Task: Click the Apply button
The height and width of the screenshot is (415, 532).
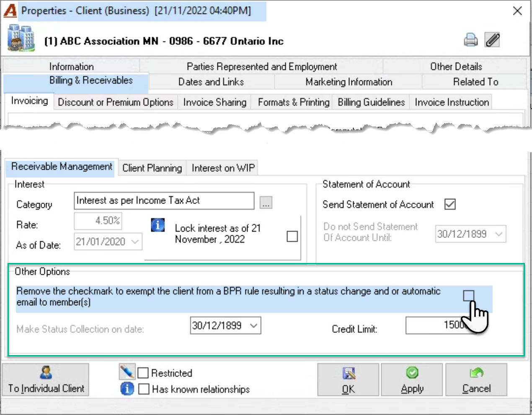Action: tap(412, 380)
